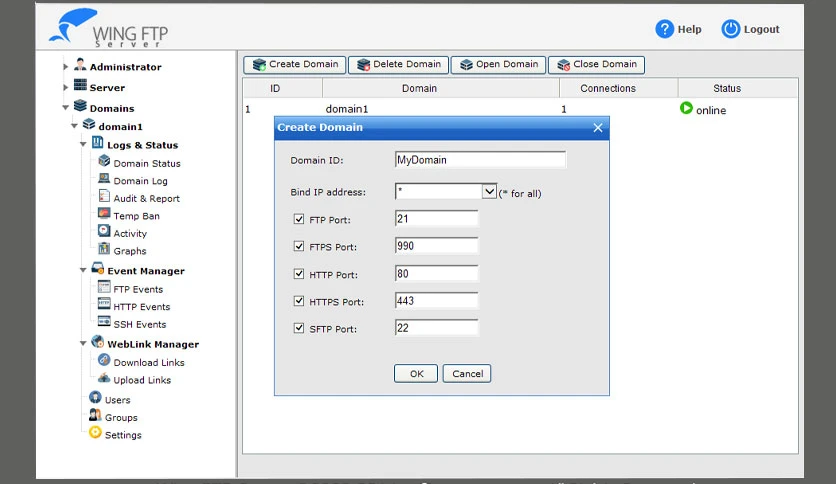Click the Graphs chart icon

(x=104, y=249)
